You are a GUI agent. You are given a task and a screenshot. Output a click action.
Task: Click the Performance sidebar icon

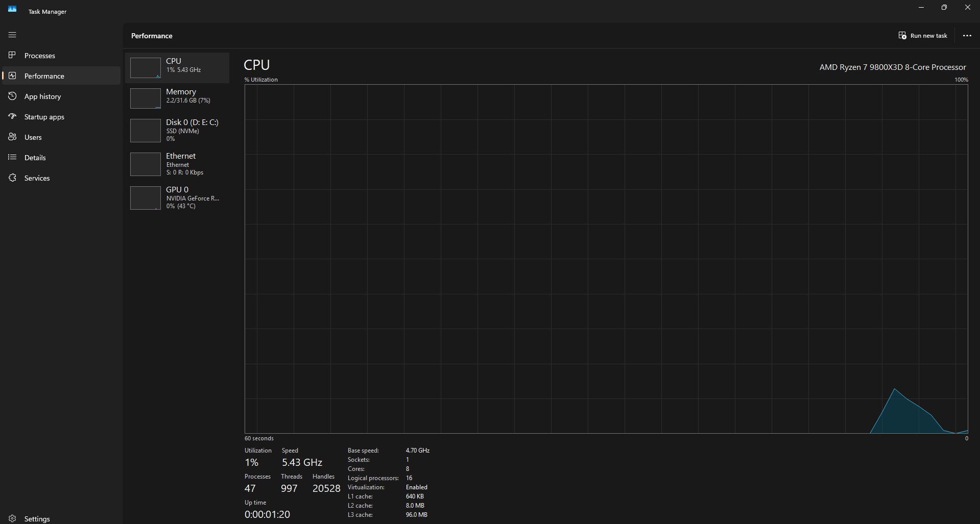tap(12, 76)
